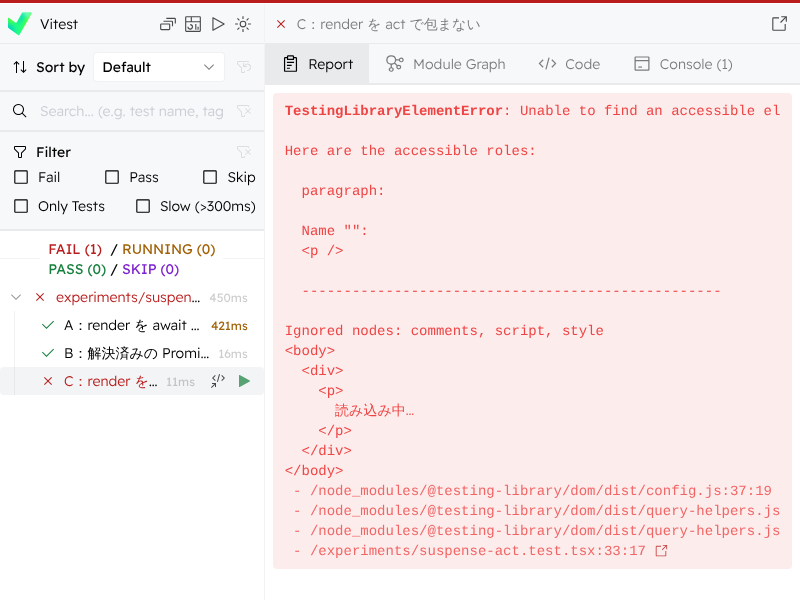Image resolution: width=800 pixels, height=600 pixels.
Task: Enable the Fail filter checkbox
Action: [x=21, y=177]
